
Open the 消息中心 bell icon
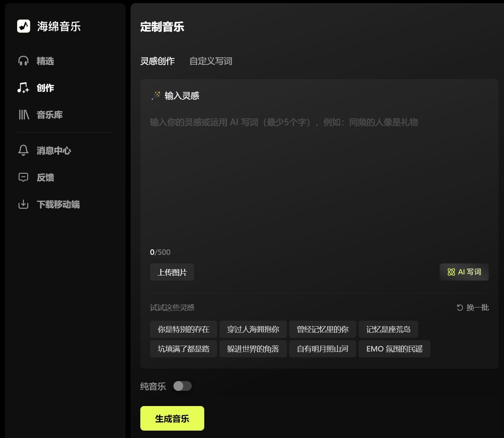23,150
